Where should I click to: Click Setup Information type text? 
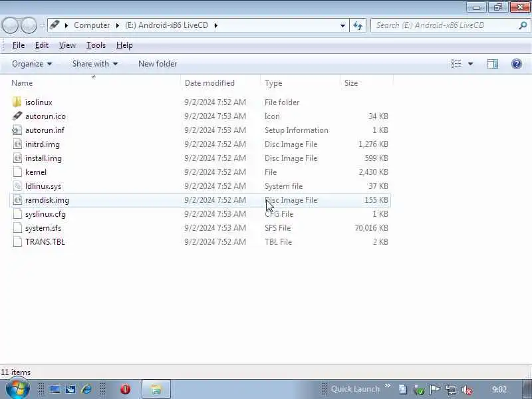point(296,130)
